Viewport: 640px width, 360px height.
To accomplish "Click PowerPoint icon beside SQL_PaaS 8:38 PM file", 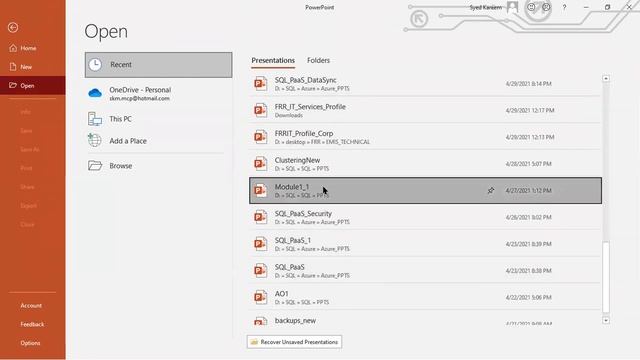I will tap(260, 271).
